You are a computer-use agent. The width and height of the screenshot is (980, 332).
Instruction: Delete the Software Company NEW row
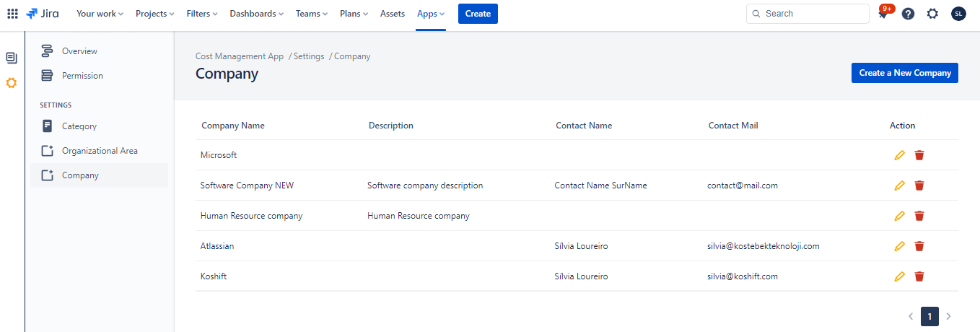coord(919,185)
